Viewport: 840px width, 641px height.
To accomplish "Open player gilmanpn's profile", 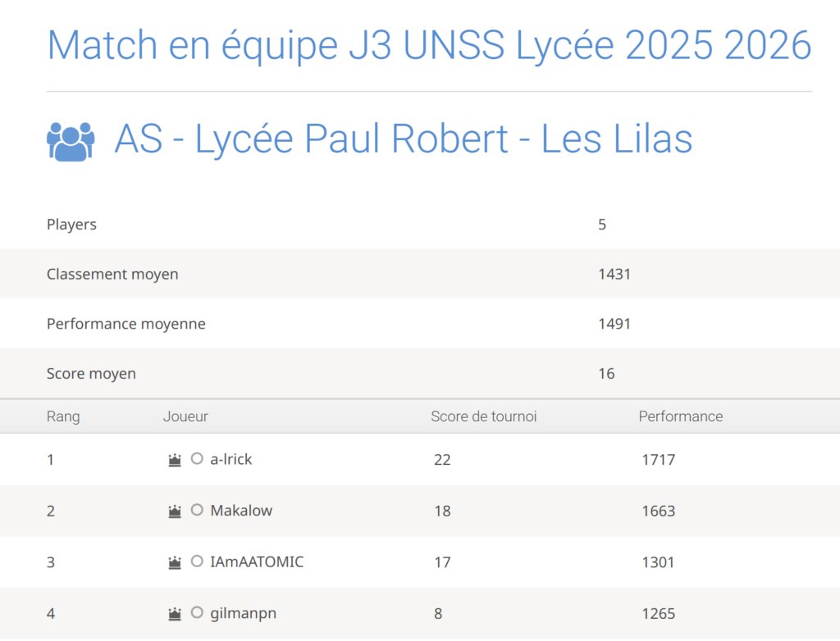I will tap(243, 613).
